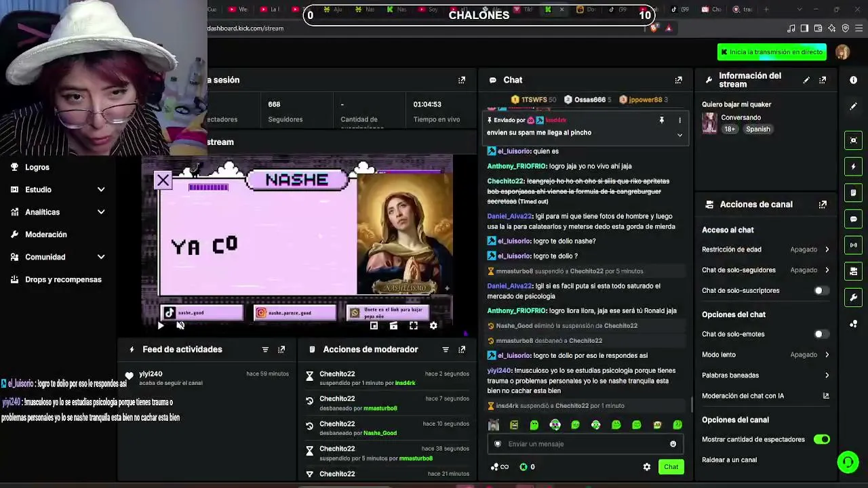This screenshot has width=868, height=488.
Task: Pop out the Acciones de moderador panel
Action: click(x=462, y=349)
